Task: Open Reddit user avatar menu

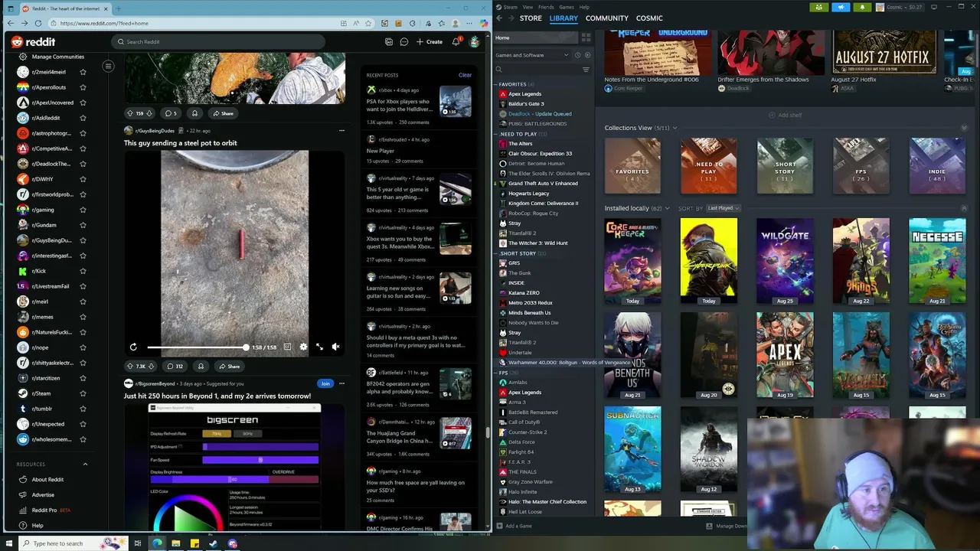Action: pos(475,42)
